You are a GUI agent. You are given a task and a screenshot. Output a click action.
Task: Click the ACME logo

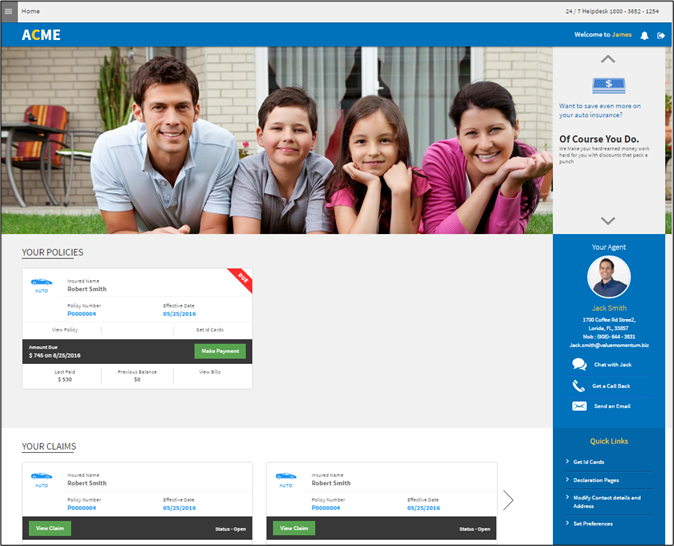pos(41,35)
